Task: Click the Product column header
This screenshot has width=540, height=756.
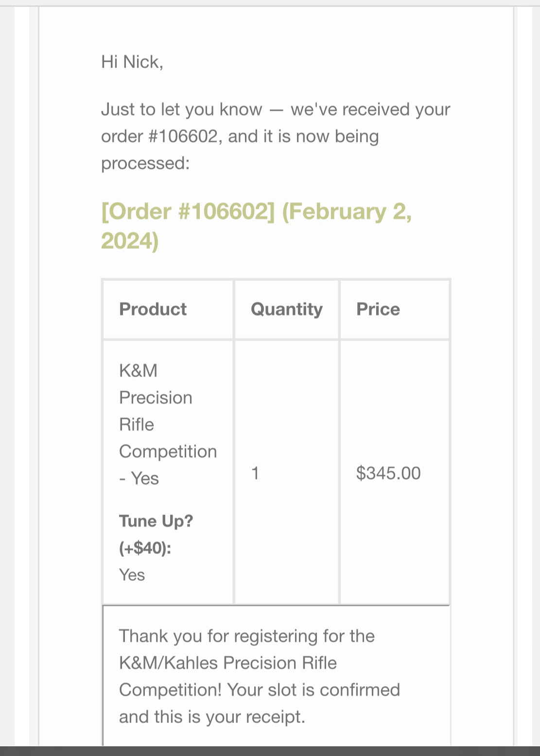Action: tap(153, 309)
